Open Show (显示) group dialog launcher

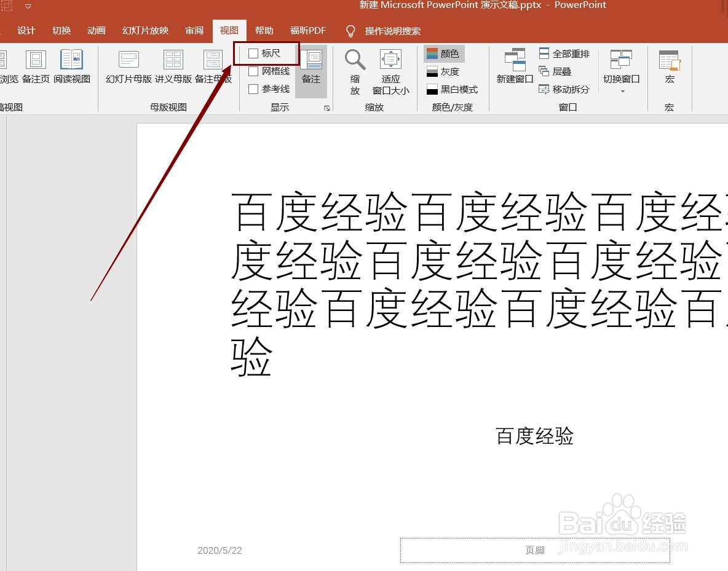point(327,108)
